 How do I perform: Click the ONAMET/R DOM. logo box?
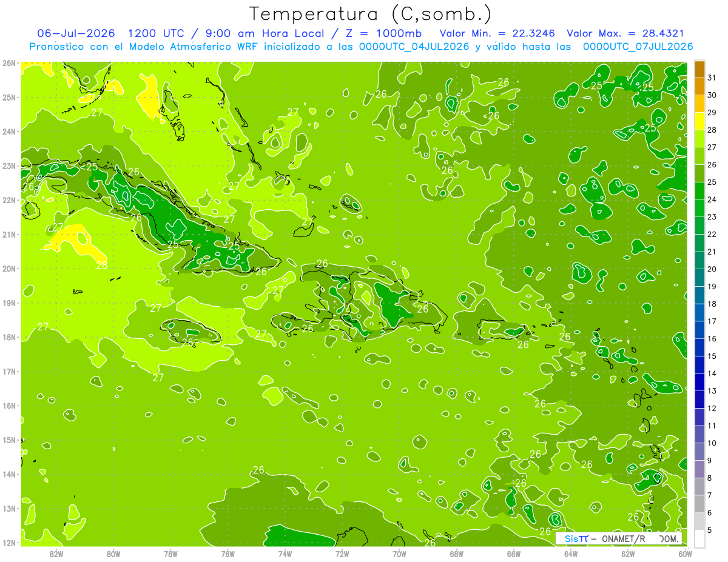(x=619, y=538)
